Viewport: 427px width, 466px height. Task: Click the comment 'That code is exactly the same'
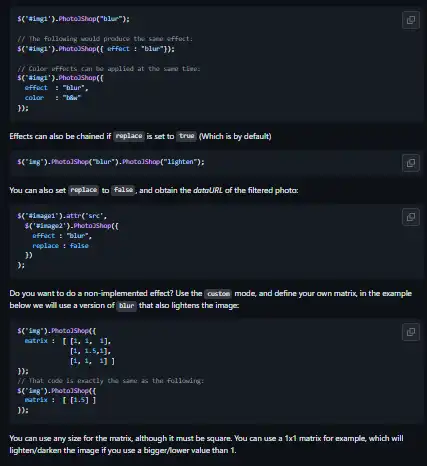click(x=110, y=381)
